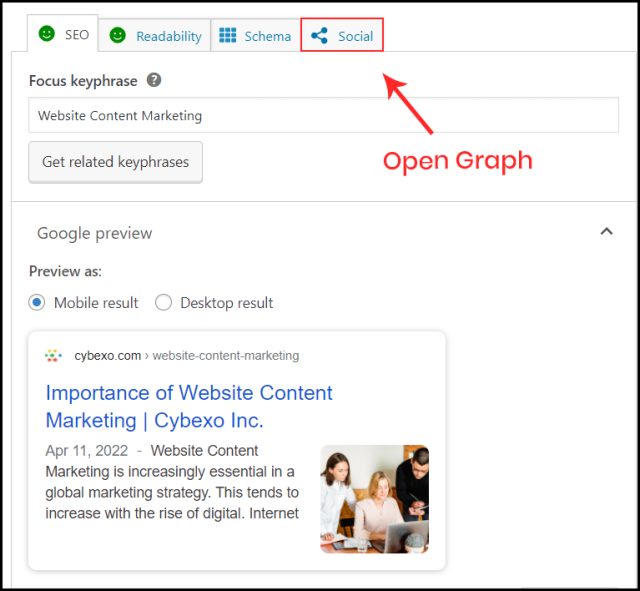Viewport: 640px width, 591px height.
Task: Click the cybexo.com website-content-marketing URL
Action: point(187,355)
